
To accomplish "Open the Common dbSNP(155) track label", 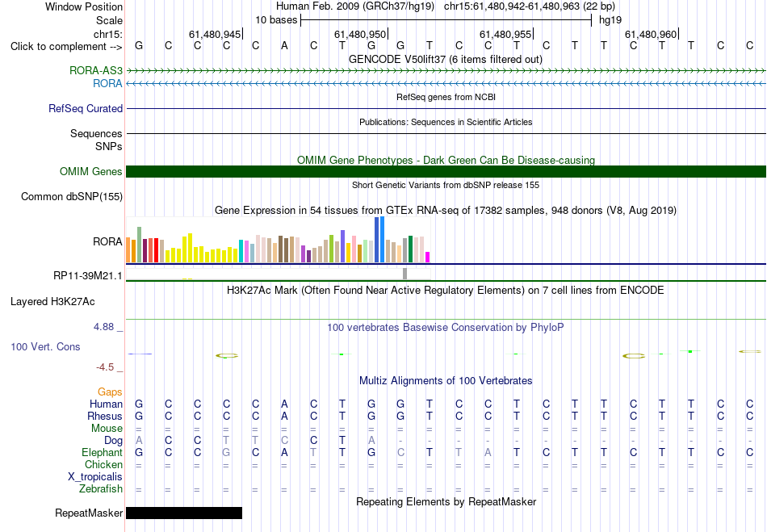I will (x=72, y=196).
